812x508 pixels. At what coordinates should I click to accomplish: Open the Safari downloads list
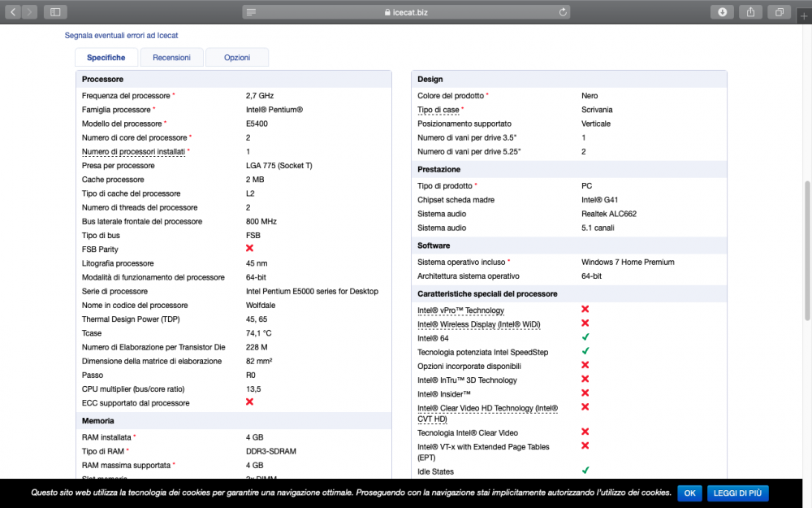(722, 12)
